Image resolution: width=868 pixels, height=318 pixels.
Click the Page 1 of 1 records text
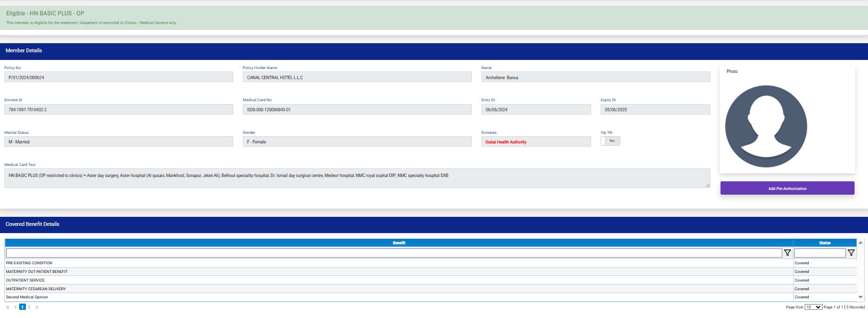point(844,307)
